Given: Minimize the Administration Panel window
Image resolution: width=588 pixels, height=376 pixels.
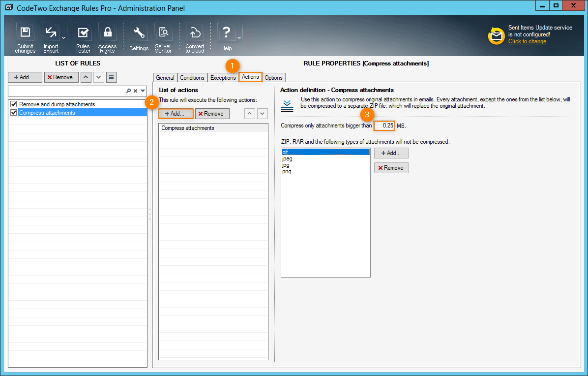Looking at the screenshot, I should [x=542, y=6].
